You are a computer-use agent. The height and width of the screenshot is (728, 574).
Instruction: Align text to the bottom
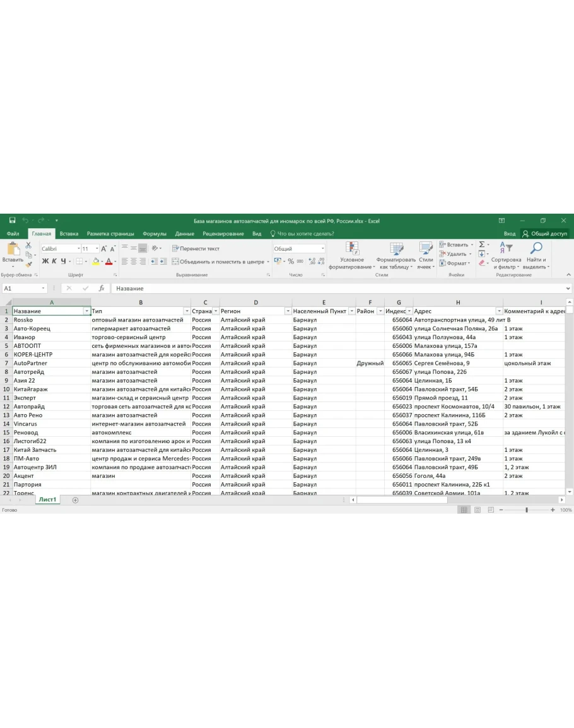pos(143,248)
